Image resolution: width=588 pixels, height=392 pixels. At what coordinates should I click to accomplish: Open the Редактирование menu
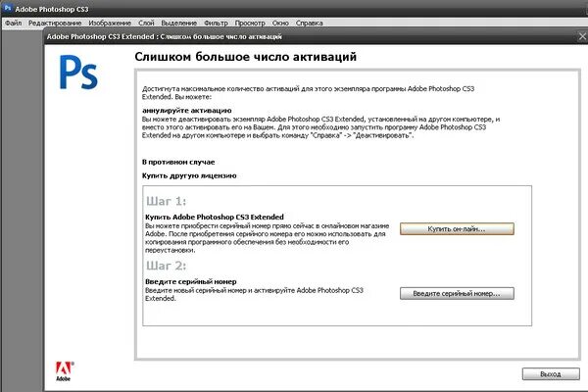pos(55,23)
